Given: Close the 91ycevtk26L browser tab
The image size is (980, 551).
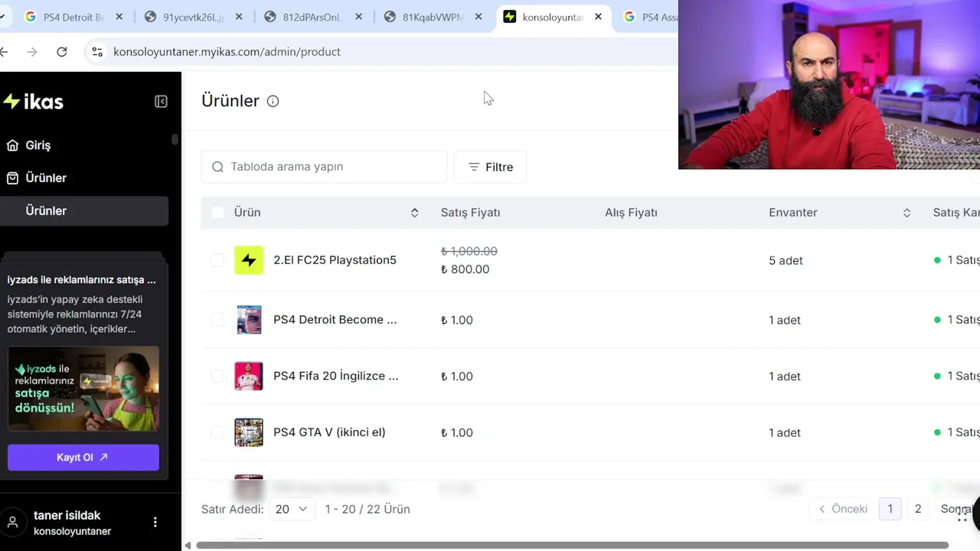Looking at the screenshot, I should point(239,17).
